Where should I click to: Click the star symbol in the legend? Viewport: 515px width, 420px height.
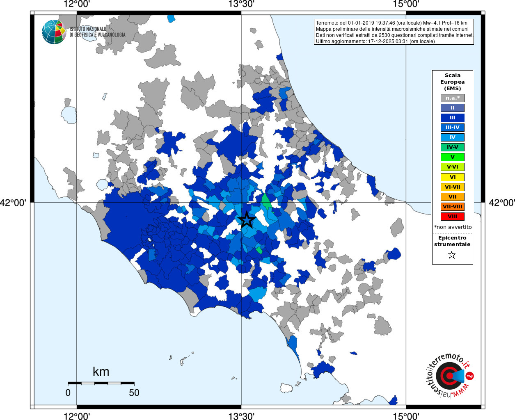[452, 255]
